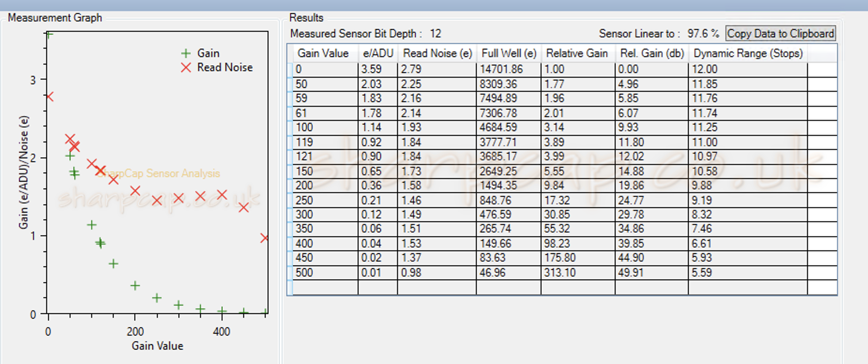Select cell with gain value 500
868x364 pixels.
(325, 273)
